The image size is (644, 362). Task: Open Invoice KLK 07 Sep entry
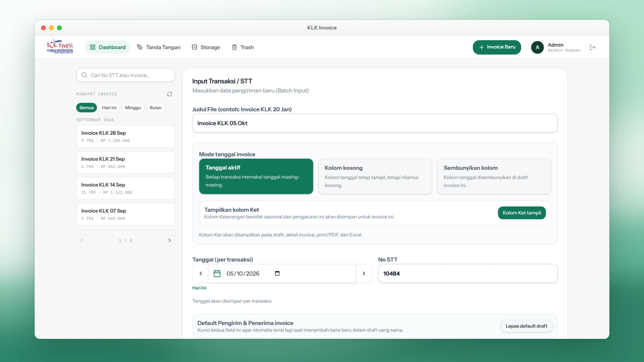[x=125, y=214]
